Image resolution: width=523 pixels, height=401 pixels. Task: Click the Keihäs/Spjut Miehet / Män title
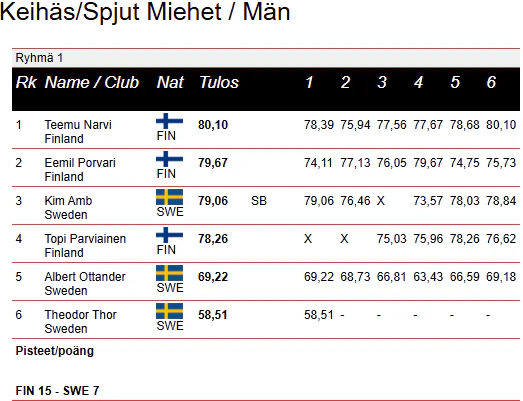point(145,12)
